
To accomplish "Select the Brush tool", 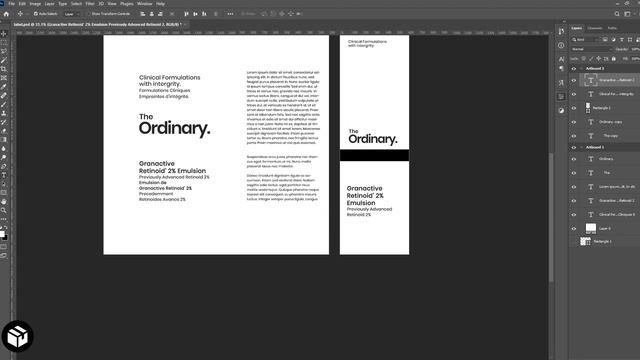I will point(4,104).
